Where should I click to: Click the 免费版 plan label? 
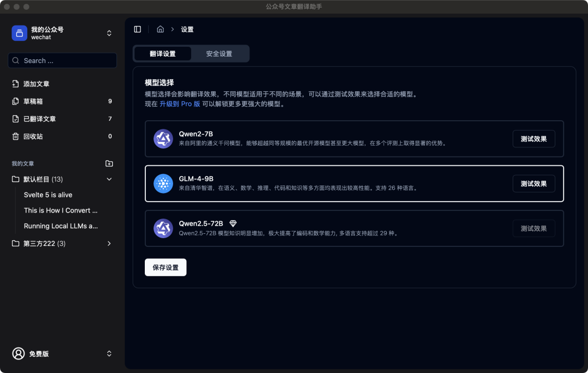tap(39, 353)
